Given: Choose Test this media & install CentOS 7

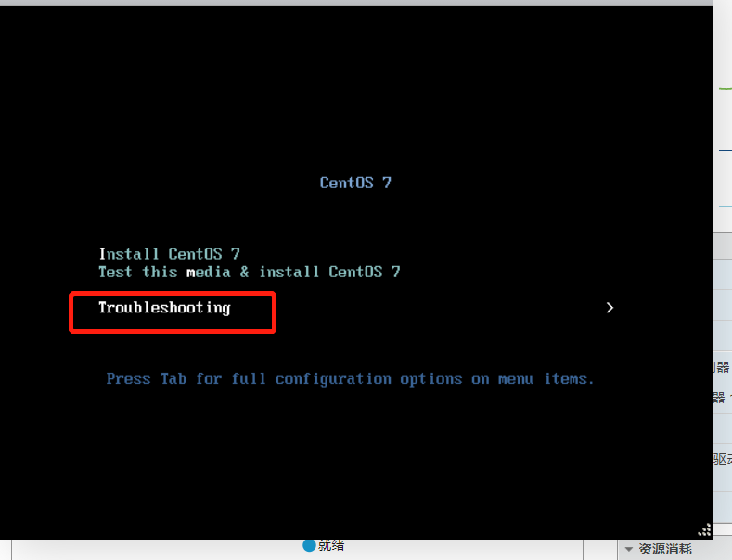Looking at the screenshot, I should (x=250, y=272).
